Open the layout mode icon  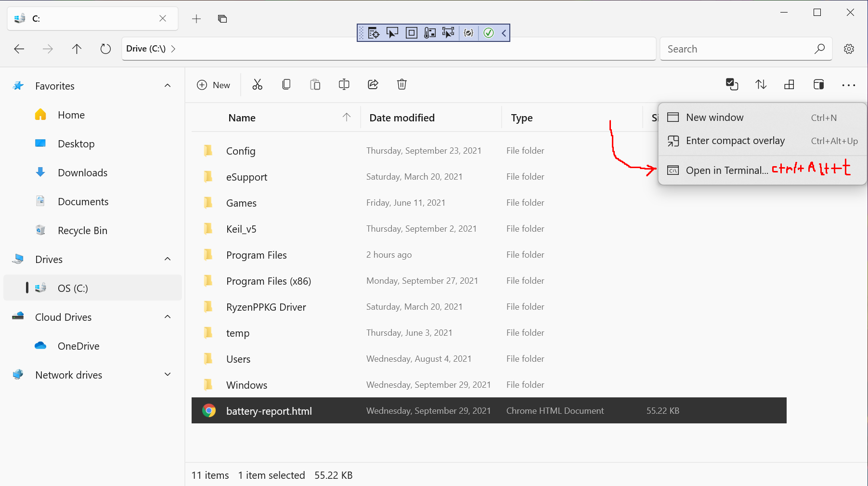(x=790, y=85)
